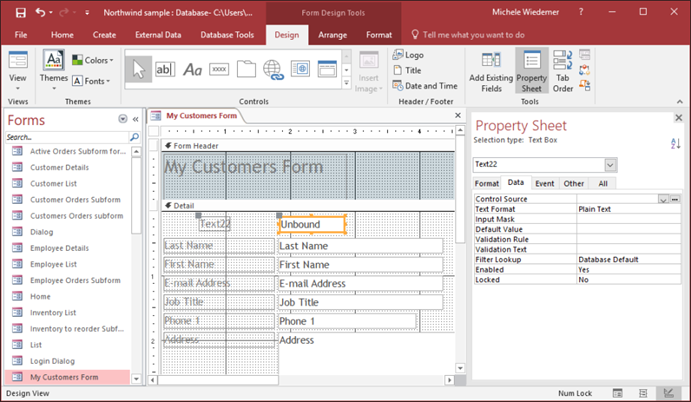Switch to the Create ribbon tab
This screenshot has height=402, width=691.
[x=104, y=35]
